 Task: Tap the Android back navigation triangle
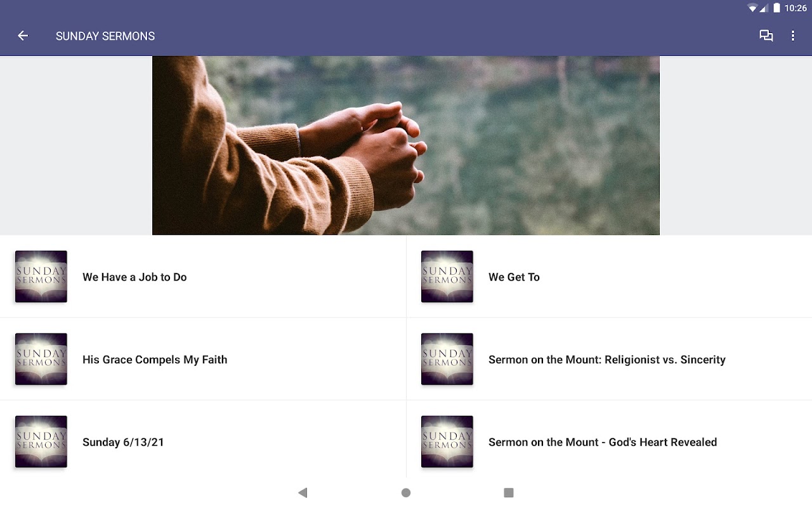(x=303, y=493)
